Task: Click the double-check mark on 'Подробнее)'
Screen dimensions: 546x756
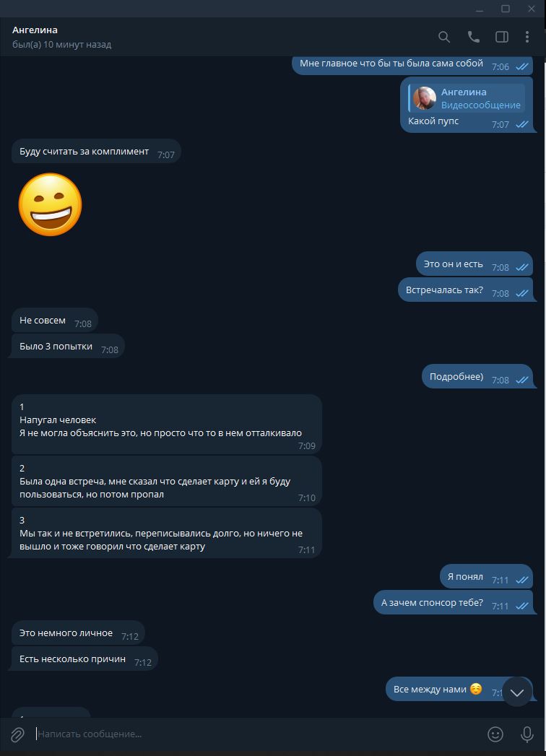Action: coord(522,380)
